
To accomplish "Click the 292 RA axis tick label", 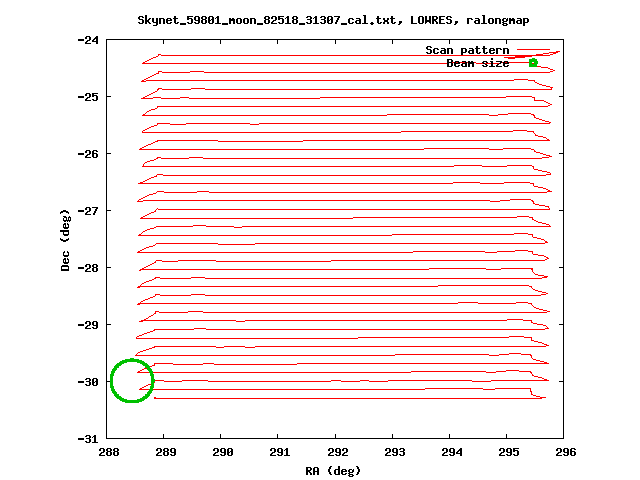I will point(338,452).
